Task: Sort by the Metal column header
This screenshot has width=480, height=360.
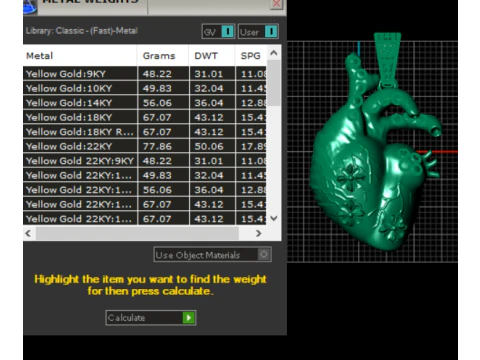Action: [x=80, y=56]
